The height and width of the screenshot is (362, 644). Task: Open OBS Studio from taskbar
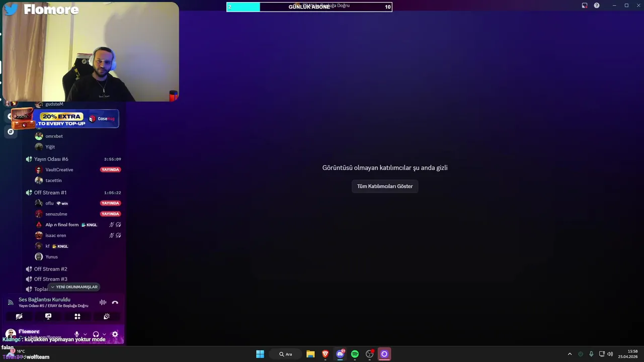click(370, 354)
